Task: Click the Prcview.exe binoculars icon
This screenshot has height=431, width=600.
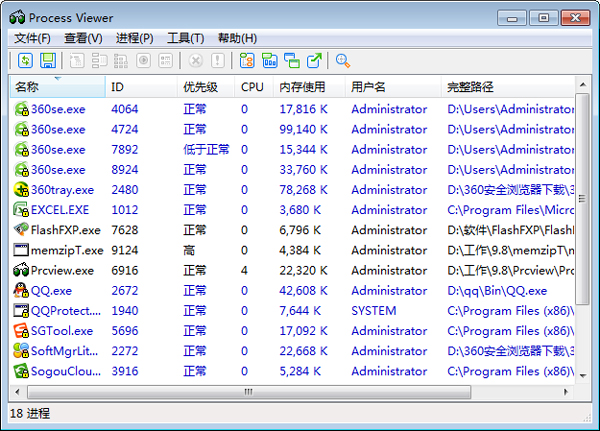Action: 21,270
